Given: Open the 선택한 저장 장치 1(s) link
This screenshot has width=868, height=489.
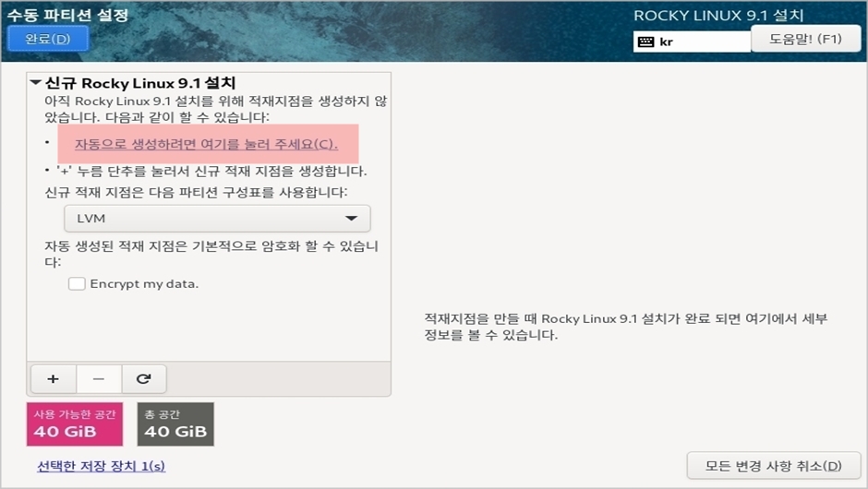Looking at the screenshot, I should [x=101, y=466].
